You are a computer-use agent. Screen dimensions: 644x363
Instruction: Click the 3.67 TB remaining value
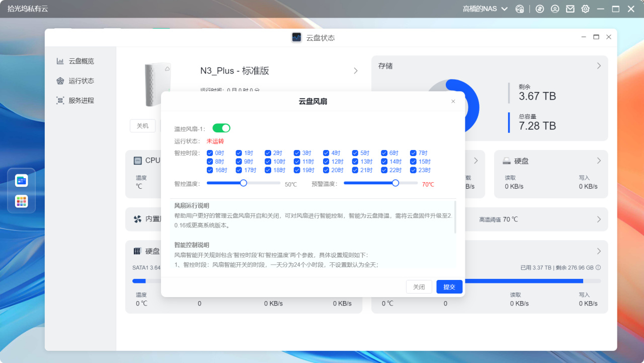pos(537,96)
